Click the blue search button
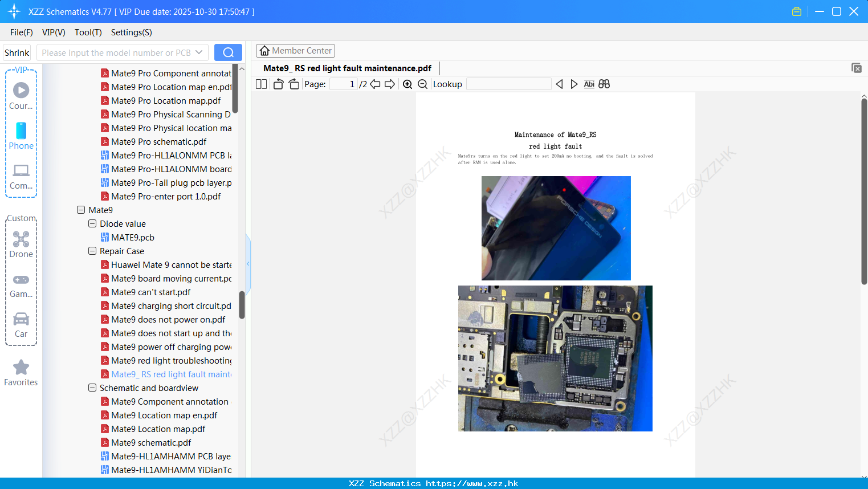Image resolution: width=868 pixels, height=489 pixels. pyautogui.click(x=228, y=52)
